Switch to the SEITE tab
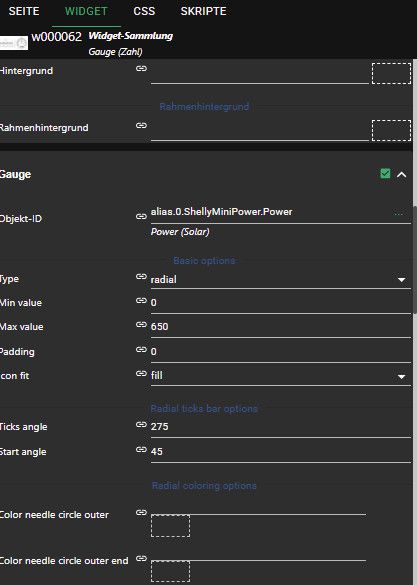This screenshot has width=417, height=585. (24, 12)
